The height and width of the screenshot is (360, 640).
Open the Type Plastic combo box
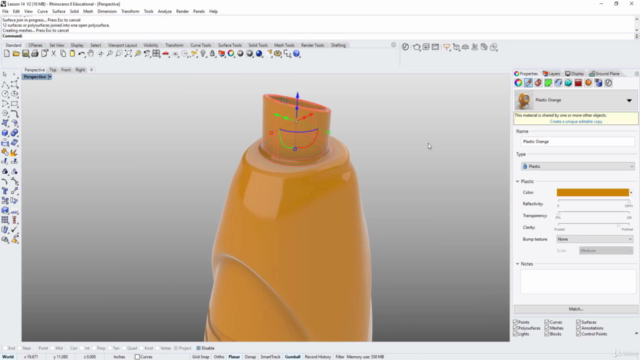pyautogui.click(x=578, y=167)
